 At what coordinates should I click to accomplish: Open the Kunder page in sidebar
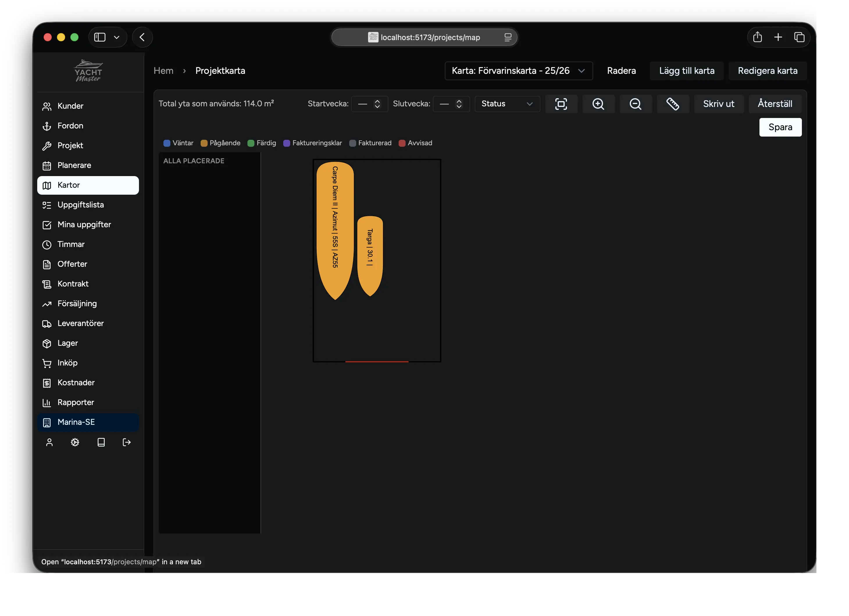[x=88, y=106]
